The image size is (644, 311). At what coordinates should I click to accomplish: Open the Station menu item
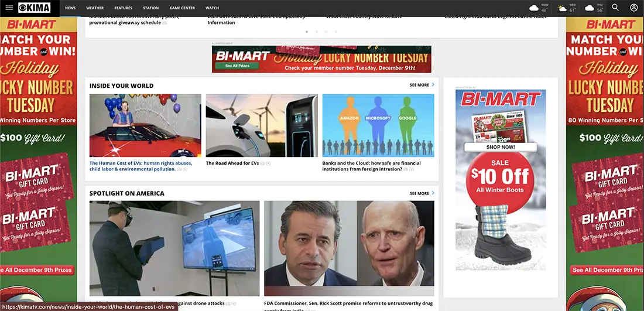[x=150, y=8]
